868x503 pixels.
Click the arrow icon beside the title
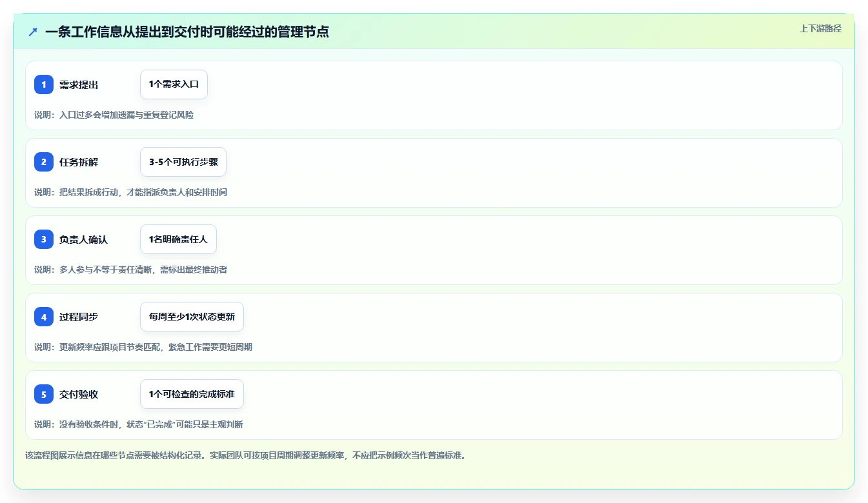[33, 32]
